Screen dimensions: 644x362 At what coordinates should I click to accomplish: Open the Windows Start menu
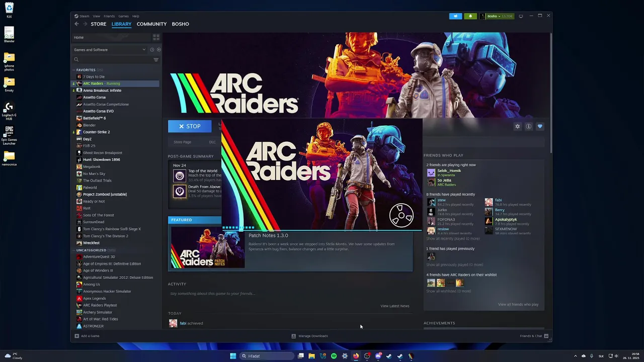pos(233,356)
